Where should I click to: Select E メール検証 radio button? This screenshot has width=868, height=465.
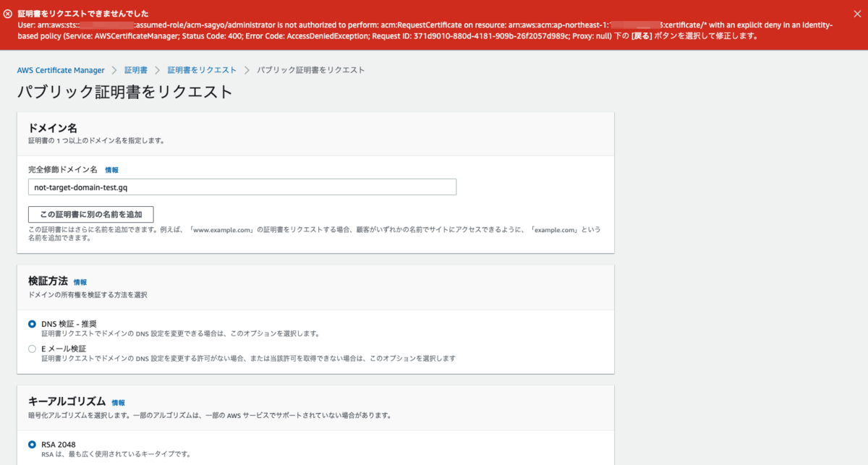coord(32,349)
